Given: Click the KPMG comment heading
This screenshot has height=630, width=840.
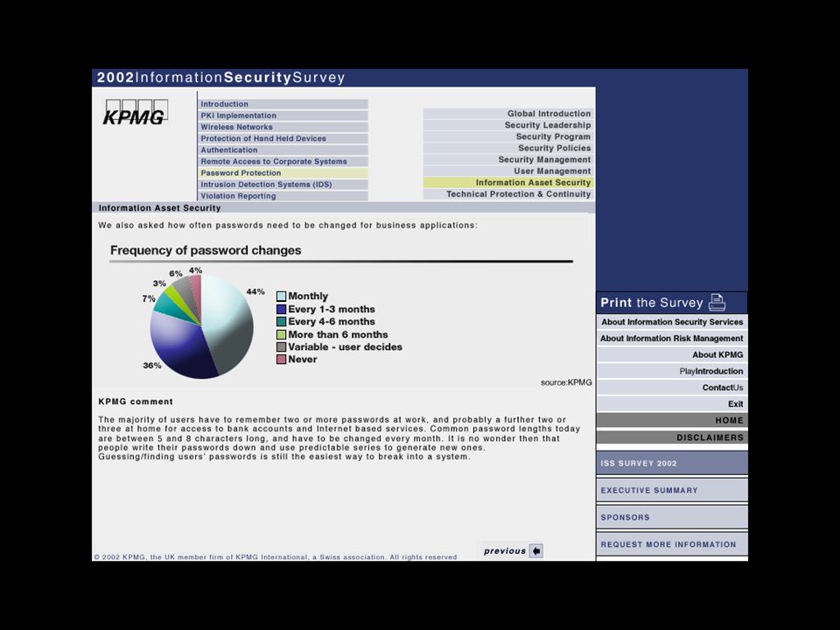Looking at the screenshot, I should (x=136, y=402).
